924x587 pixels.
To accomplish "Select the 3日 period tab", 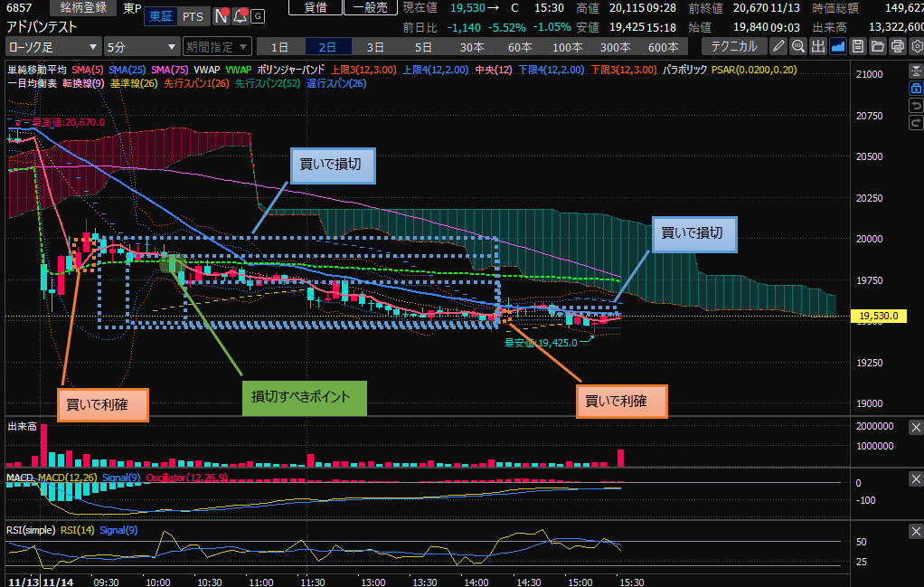I will (x=375, y=46).
